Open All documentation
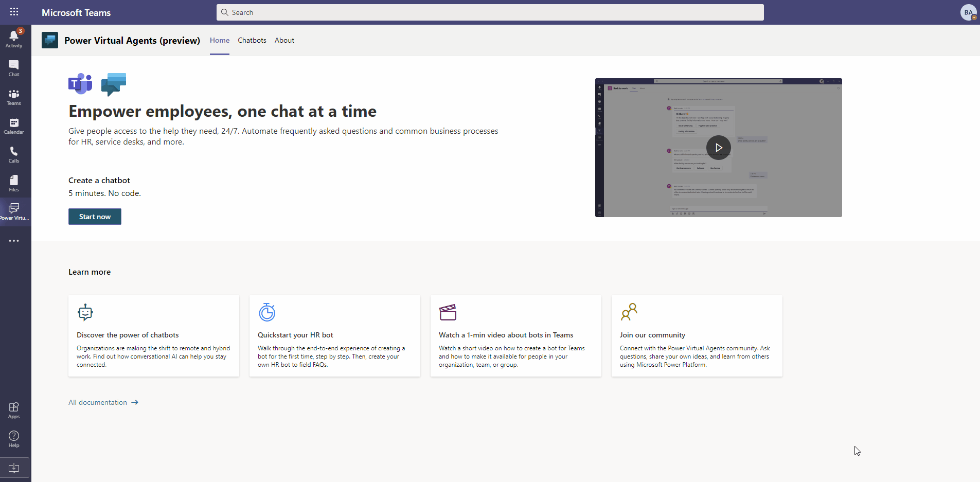The height and width of the screenshot is (482, 980). [97, 402]
